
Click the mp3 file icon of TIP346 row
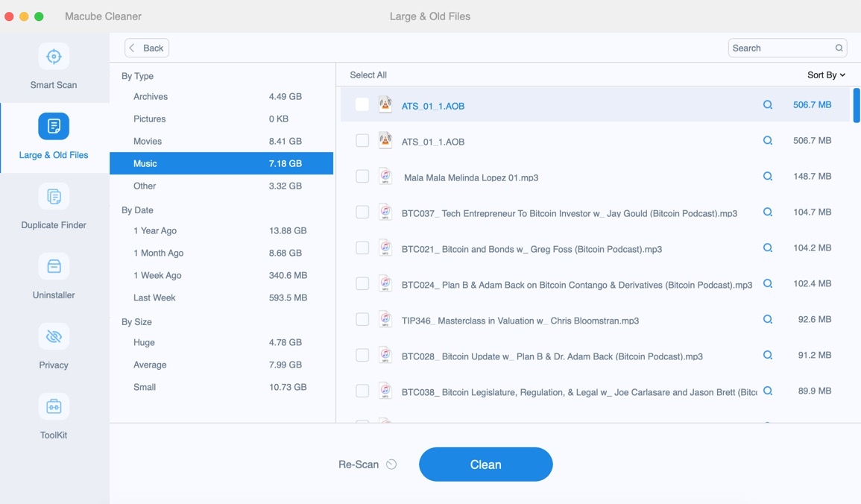[385, 319]
